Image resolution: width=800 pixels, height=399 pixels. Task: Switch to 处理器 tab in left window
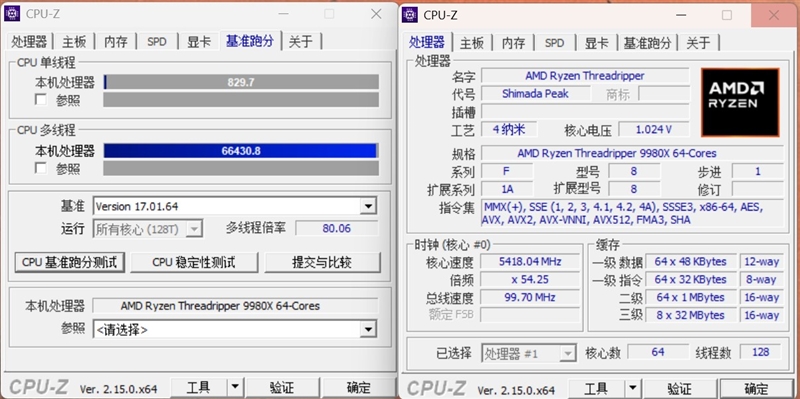pyautogui.click(x=29, y=42)
